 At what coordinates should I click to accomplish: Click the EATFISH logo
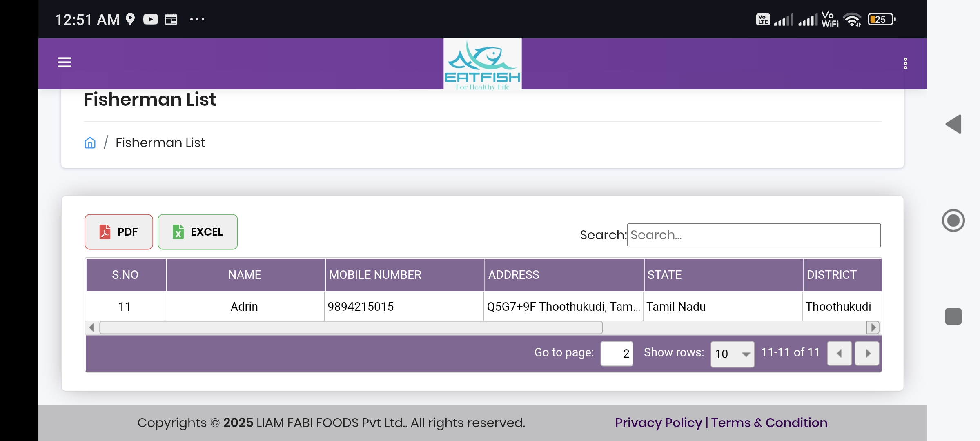(482, 64)
